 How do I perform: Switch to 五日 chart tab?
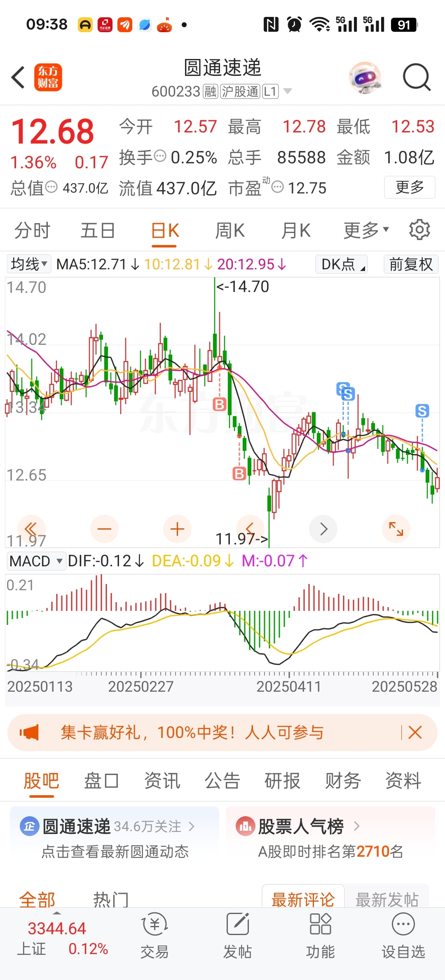[98, 230]
